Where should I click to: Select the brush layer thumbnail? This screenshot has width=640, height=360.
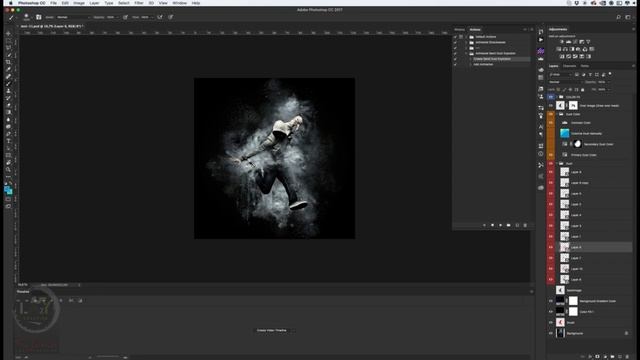[560, 322]
